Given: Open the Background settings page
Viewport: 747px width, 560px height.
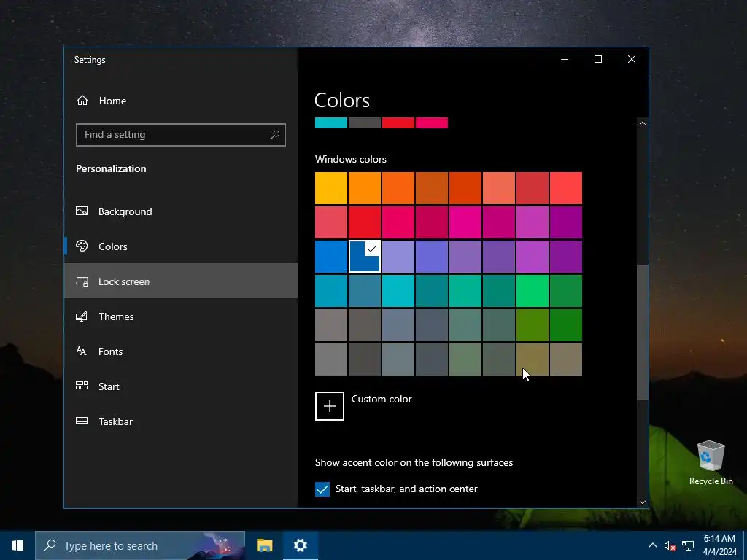Looking at the screenshot, I should 181,211.
